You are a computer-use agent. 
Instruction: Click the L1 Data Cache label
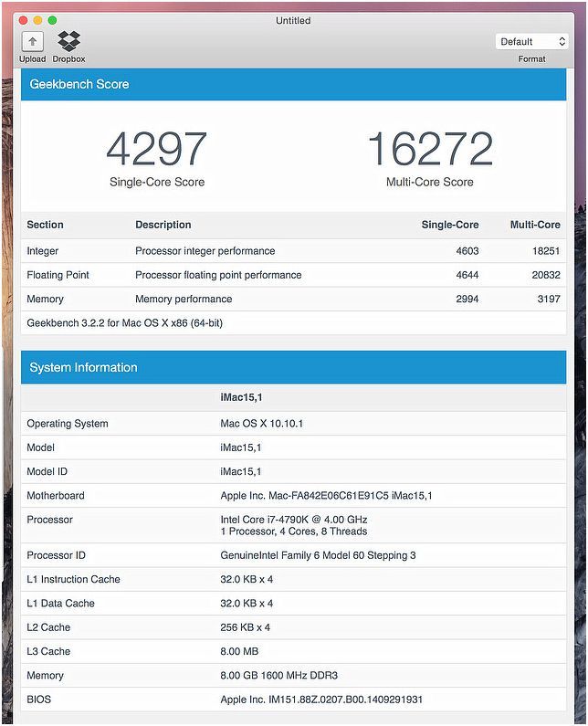tap(60, 604)
